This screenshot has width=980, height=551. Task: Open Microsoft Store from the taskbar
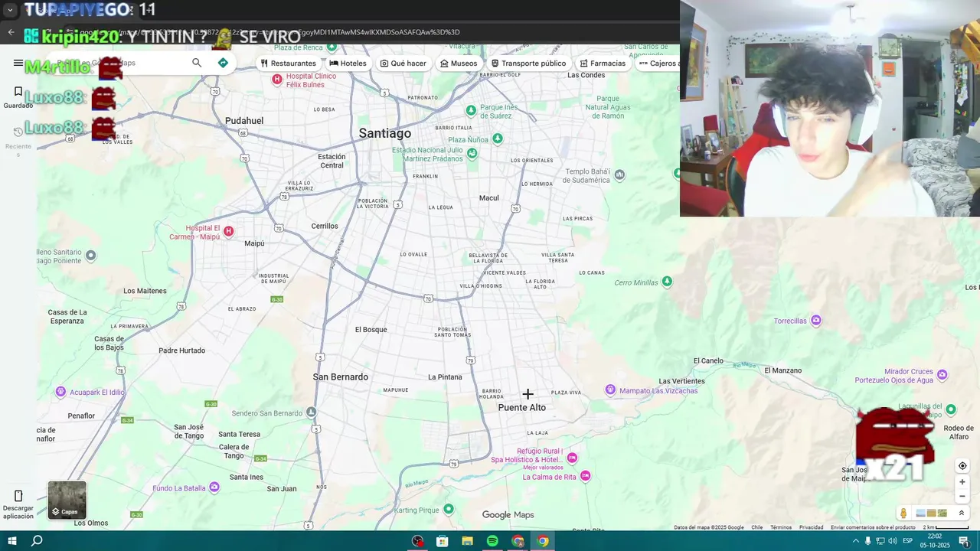click(x=442, y=541)
